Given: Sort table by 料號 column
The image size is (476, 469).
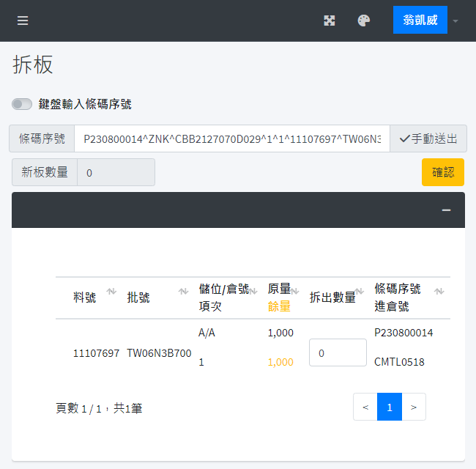Looking at the screenshot, I should pyautogui.click(x=111, y=292).
